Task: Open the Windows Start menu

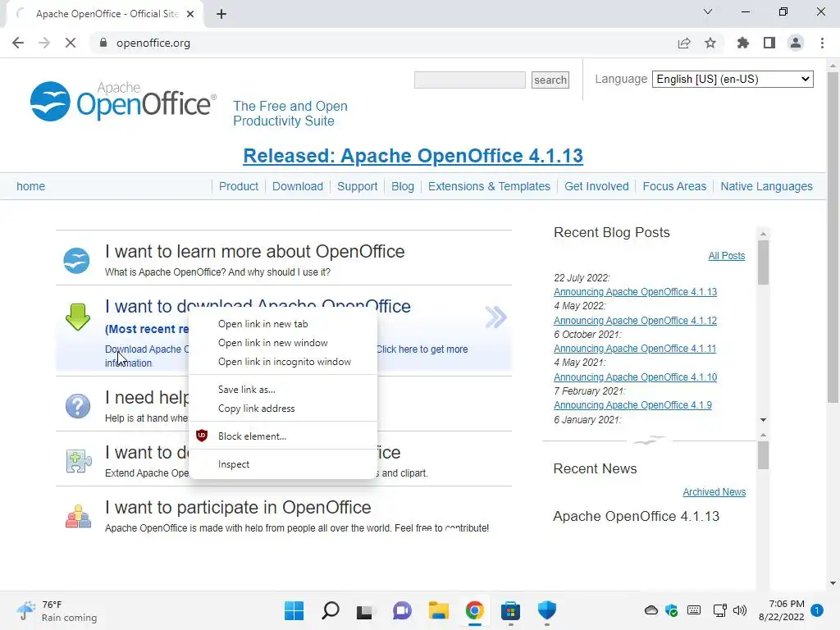Action: point(294,610)
